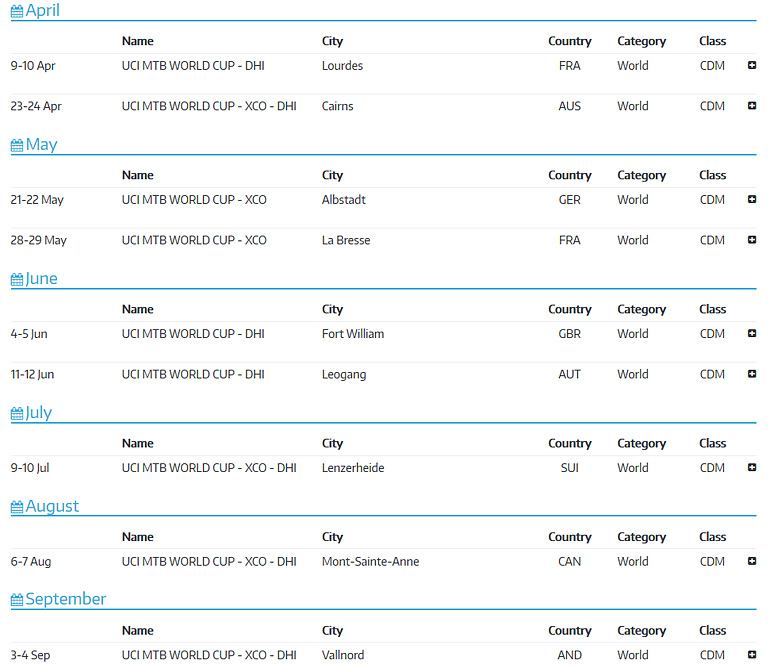Expand the La Bresse event row
The width and height of the screenshot is (770, 668).
tap(751, 240)
